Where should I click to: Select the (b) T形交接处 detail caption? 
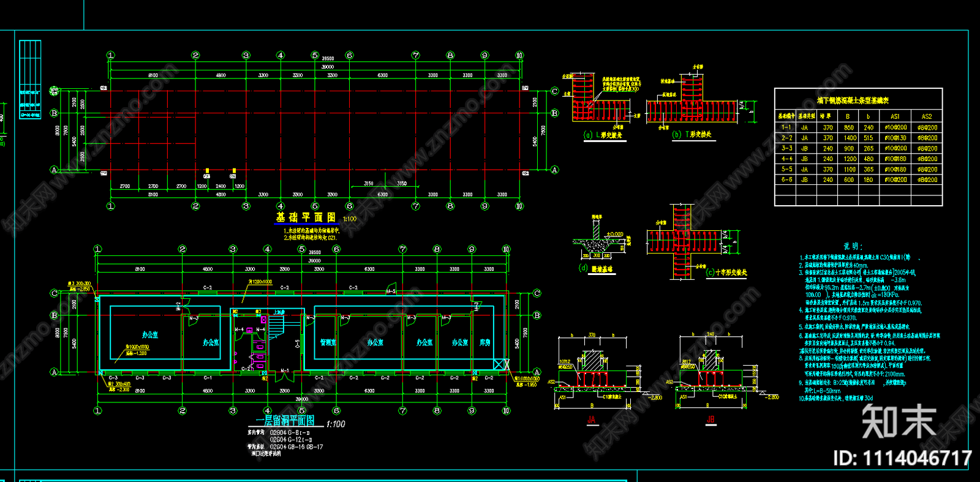pos(692,134)
